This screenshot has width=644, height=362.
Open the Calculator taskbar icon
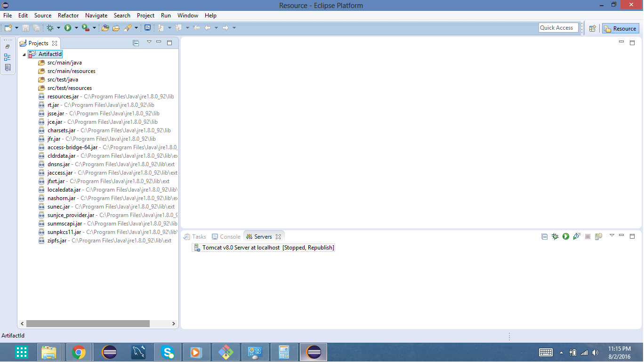(283, 352)
